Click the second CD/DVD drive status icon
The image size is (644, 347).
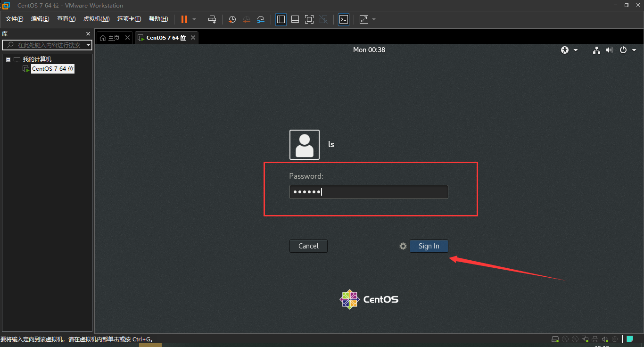[x=575, y=339]
